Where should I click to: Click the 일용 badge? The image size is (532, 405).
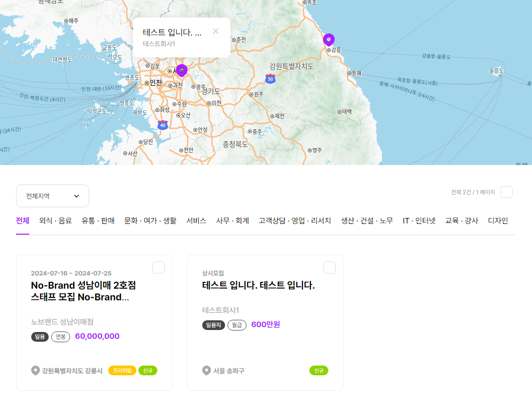pyautogui.click(x=39, y=336)
